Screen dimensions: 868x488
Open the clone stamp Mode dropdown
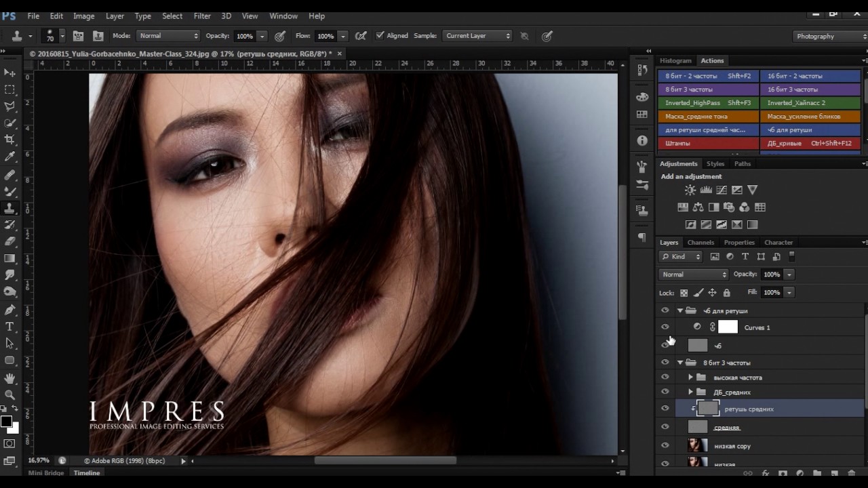coord(168,36)
